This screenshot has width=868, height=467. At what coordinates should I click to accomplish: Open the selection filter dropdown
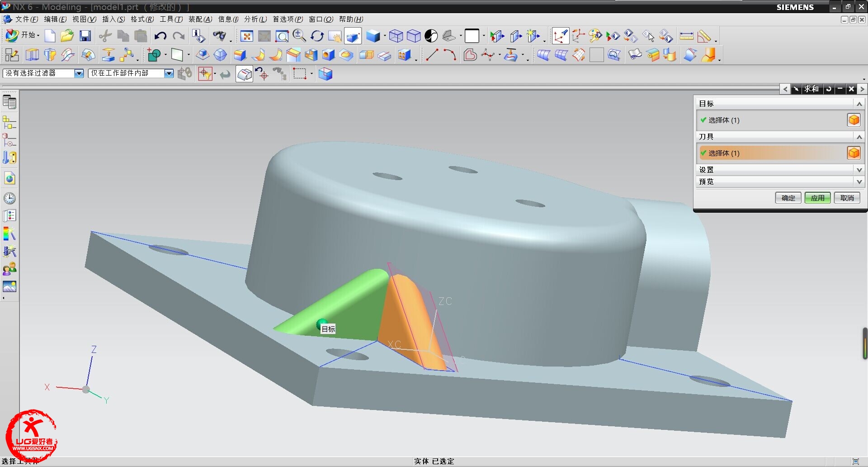(x=79, y=73)
